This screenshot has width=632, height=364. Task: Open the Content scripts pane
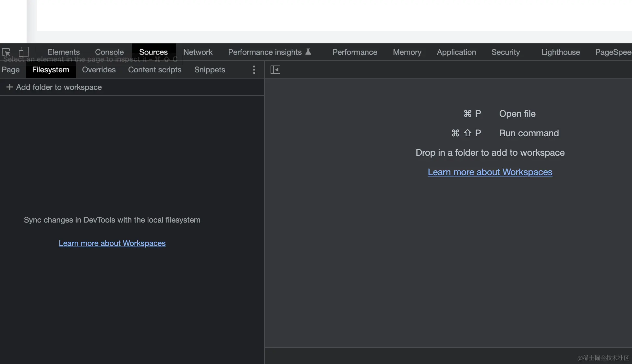click(155, 70)
